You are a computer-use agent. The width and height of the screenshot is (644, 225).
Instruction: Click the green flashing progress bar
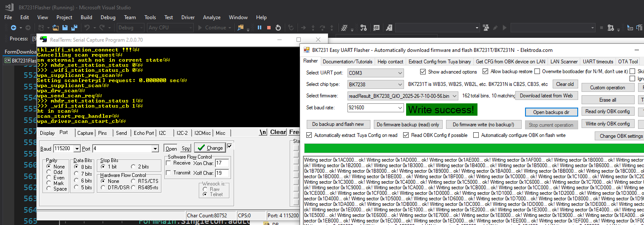click(474, 148)
